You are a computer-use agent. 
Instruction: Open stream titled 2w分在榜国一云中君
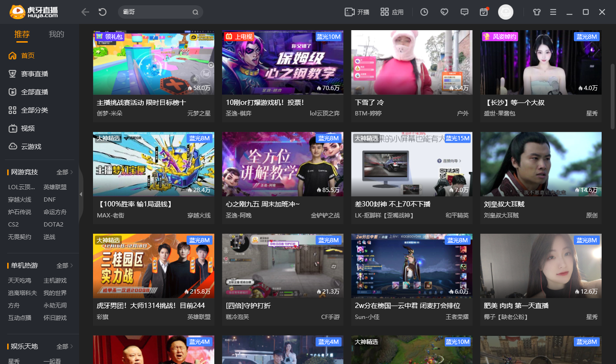[x=407, y=306]
